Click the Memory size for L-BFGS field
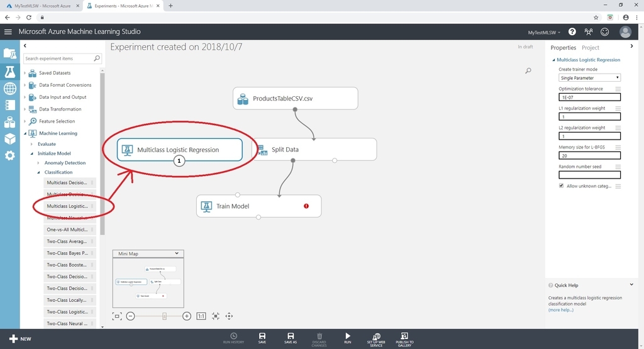 589,155
